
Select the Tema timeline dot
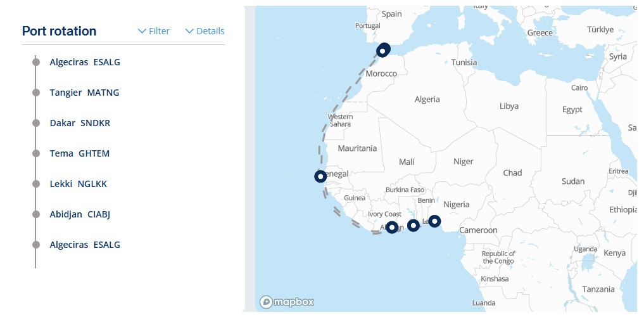pos(36,153)
